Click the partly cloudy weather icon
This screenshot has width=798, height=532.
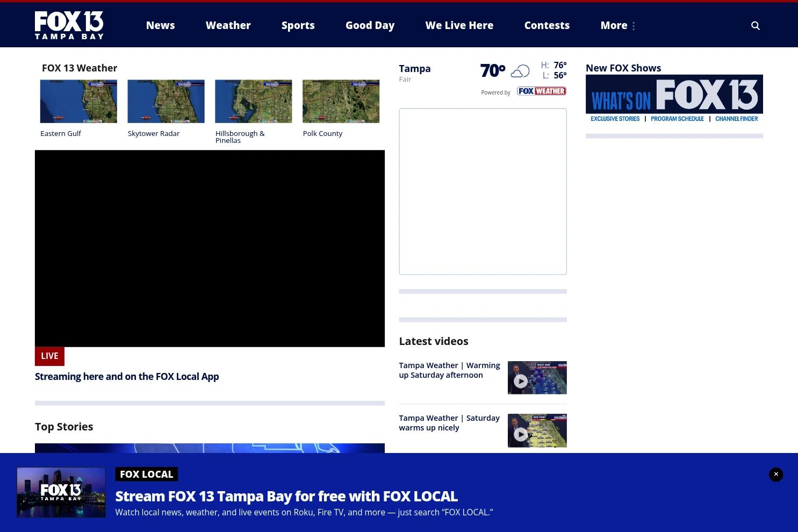point(520,71)
